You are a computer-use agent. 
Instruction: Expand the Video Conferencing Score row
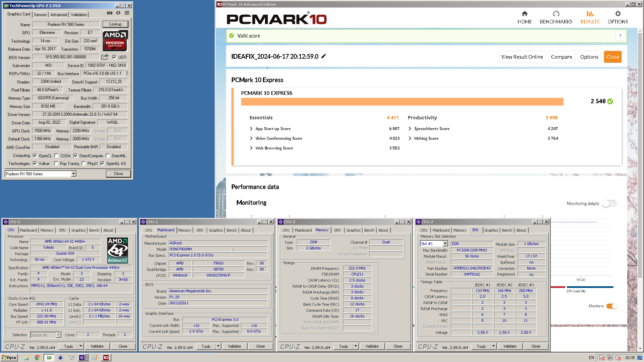[251, 138]
